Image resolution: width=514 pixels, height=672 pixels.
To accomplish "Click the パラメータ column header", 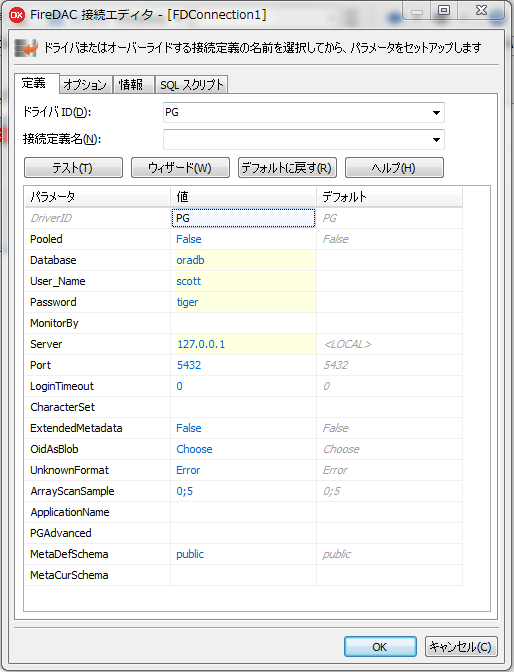I will [x=97, y=197].
